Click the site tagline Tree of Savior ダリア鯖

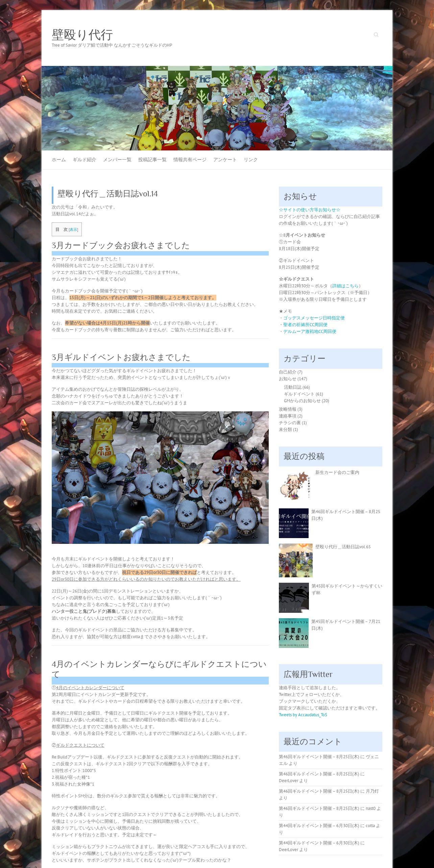pyautogui.click(x=112, y=45)
